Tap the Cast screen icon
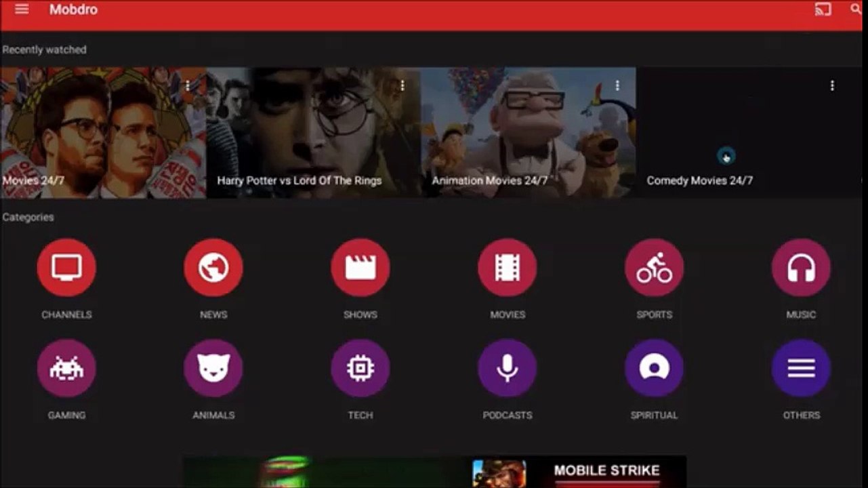 tap(823, 9)
